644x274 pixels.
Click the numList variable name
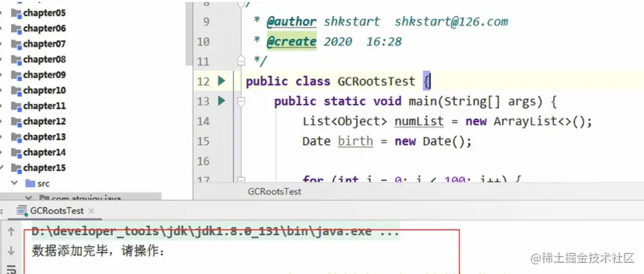[419, 121]
